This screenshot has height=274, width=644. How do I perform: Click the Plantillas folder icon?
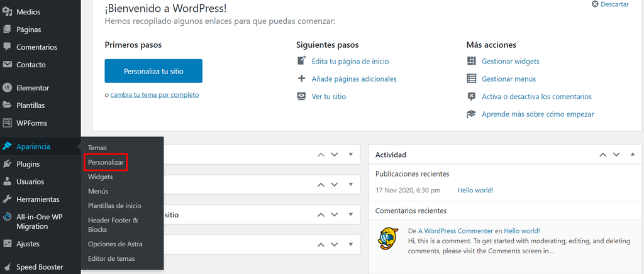7,106
